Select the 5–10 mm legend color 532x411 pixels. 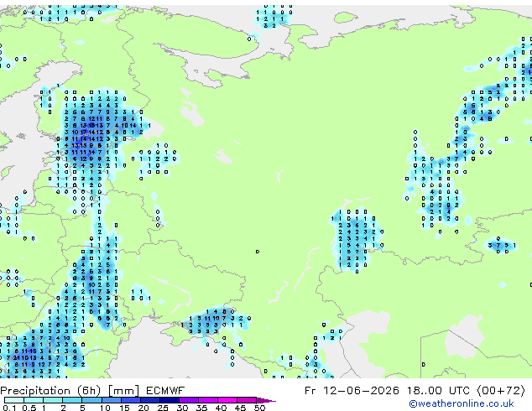(91, 400)
